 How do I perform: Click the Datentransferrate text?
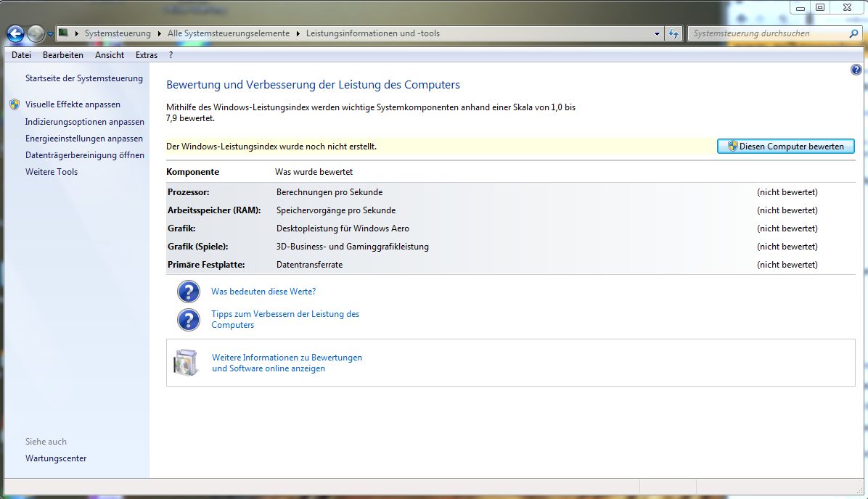[309, 265]
